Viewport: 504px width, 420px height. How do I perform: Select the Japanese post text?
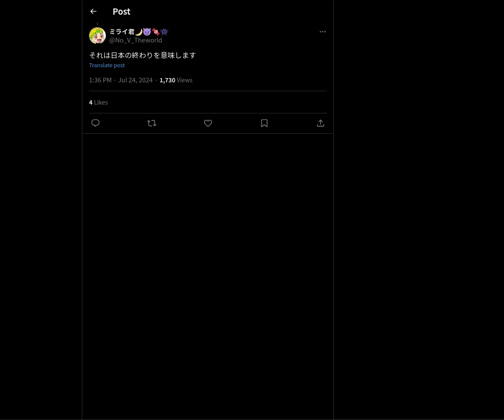coord(142,55)
